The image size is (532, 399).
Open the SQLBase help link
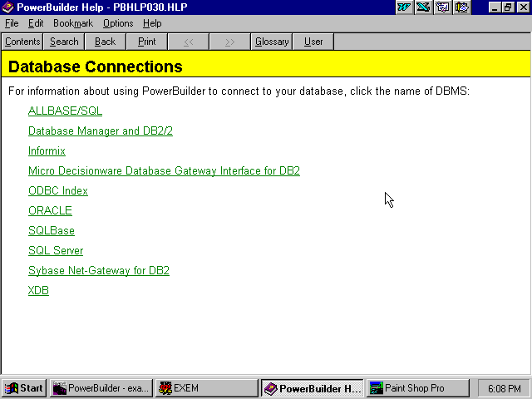coord(52,231)
